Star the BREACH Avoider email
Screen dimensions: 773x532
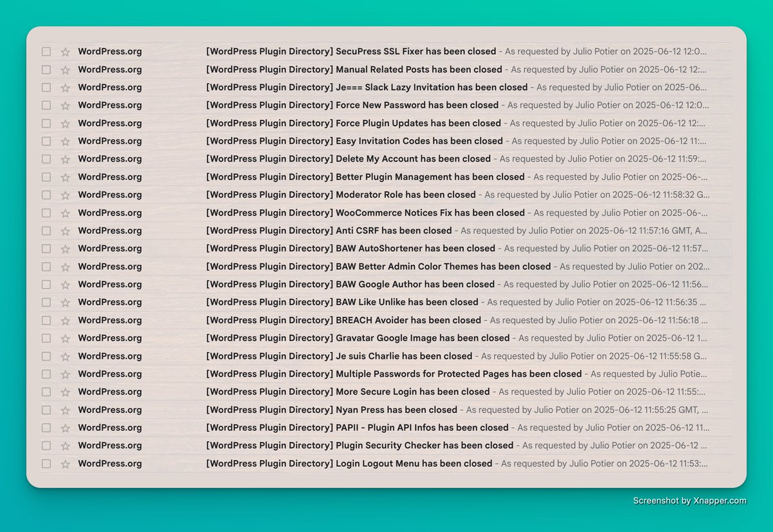tap(65, 320)
